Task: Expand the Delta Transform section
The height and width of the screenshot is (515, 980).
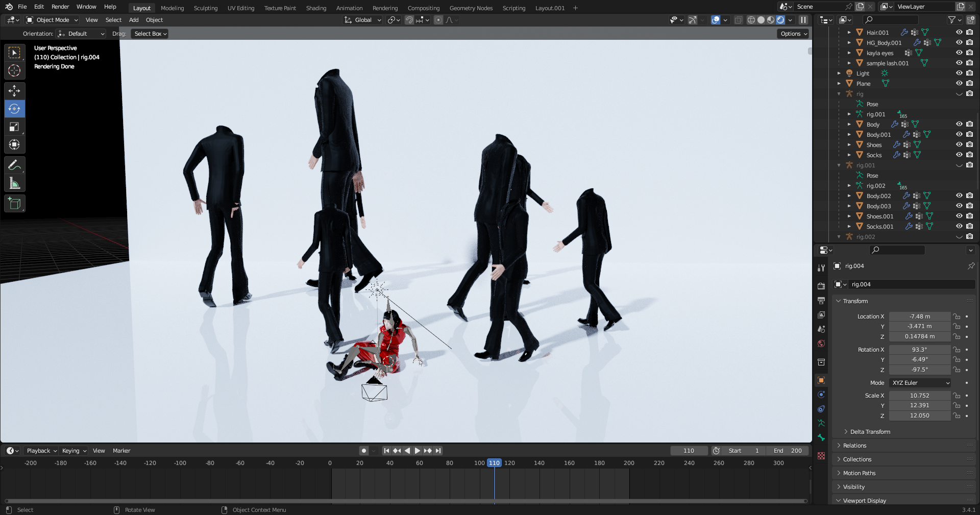Action: (x=870, y=432)
